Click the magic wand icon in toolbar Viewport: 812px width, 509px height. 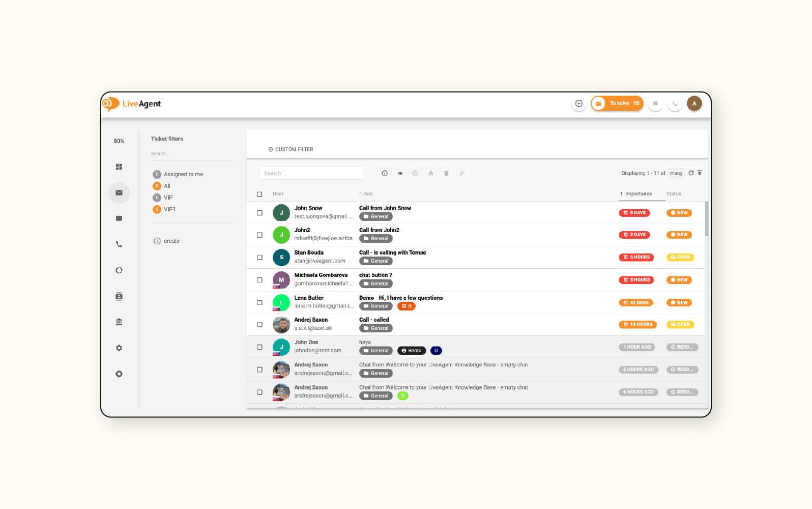pyautogui.click(x=462, y=174)
